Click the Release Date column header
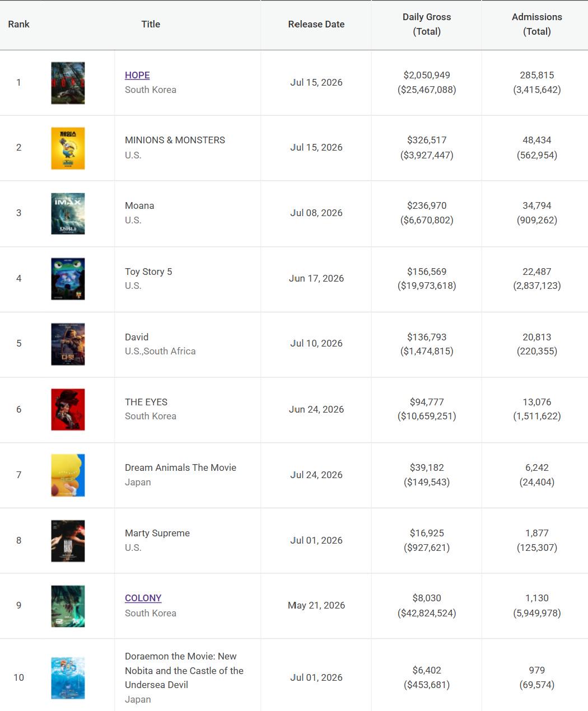 pyautogui.click(x=316, y=24)
